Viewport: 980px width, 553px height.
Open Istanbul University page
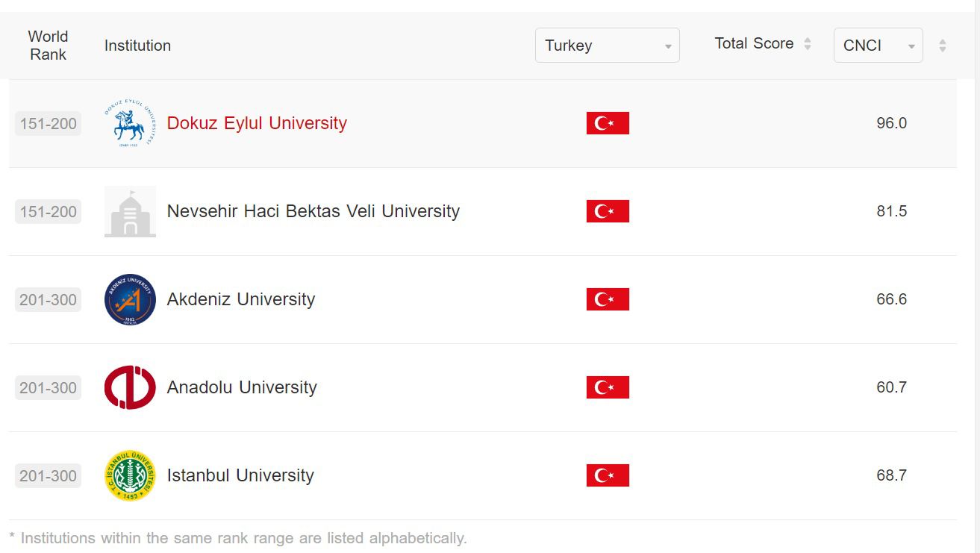point(240,475)
